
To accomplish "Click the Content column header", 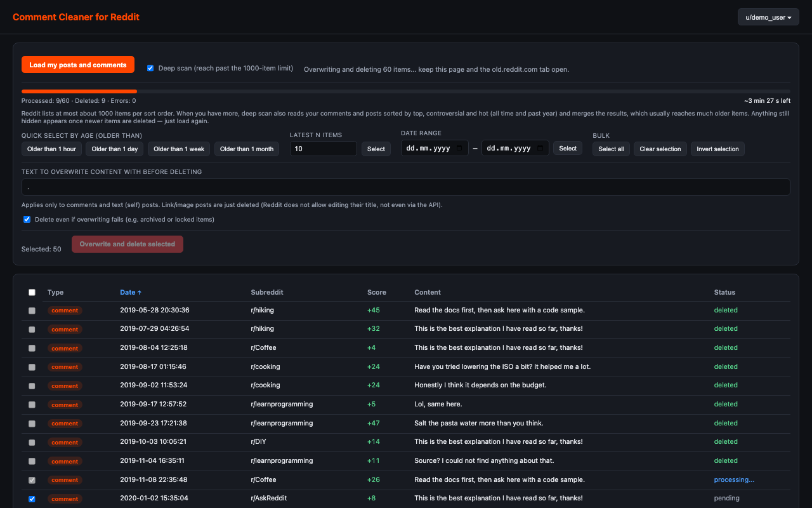I will coord(428,292).
